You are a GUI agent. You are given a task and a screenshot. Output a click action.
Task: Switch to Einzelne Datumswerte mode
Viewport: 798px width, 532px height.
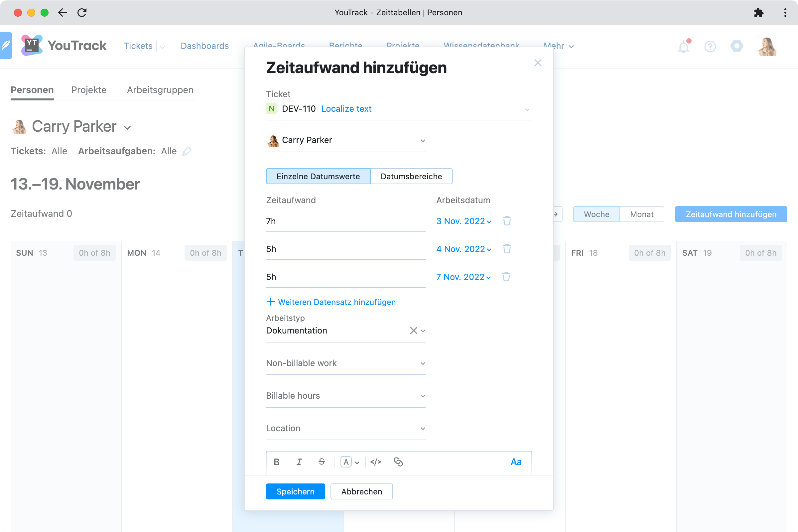coord(318,177)
